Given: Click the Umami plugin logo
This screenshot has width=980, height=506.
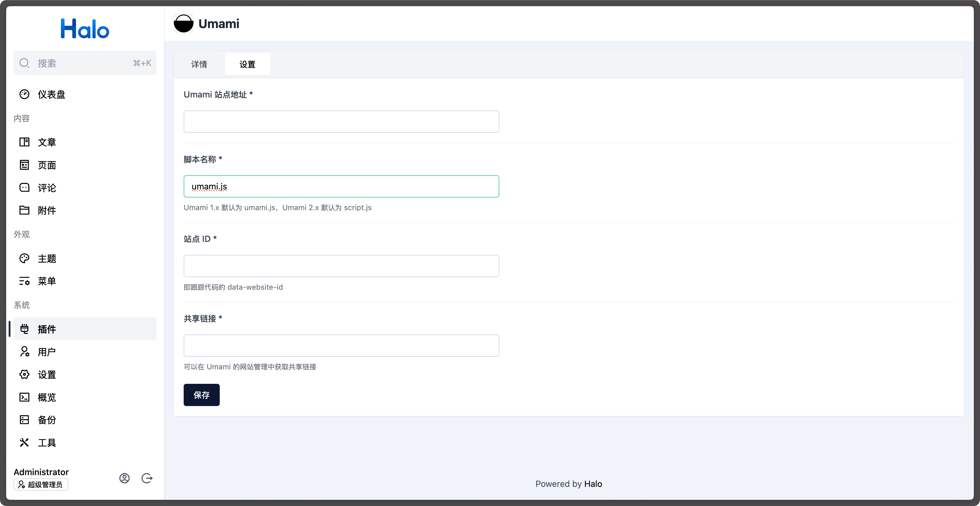Looking at the screenshot, I should coord(183,24).
